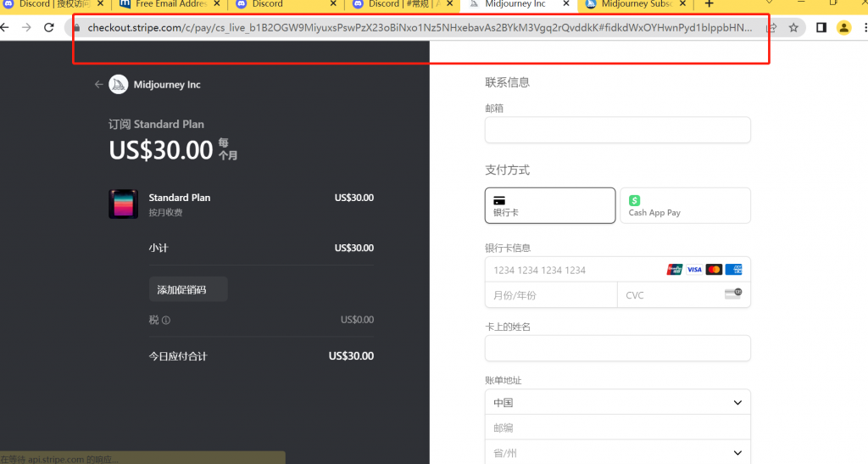Switch to the third tab titled Discord
Screen dimensions: 868x464
[x=285, y=4]
